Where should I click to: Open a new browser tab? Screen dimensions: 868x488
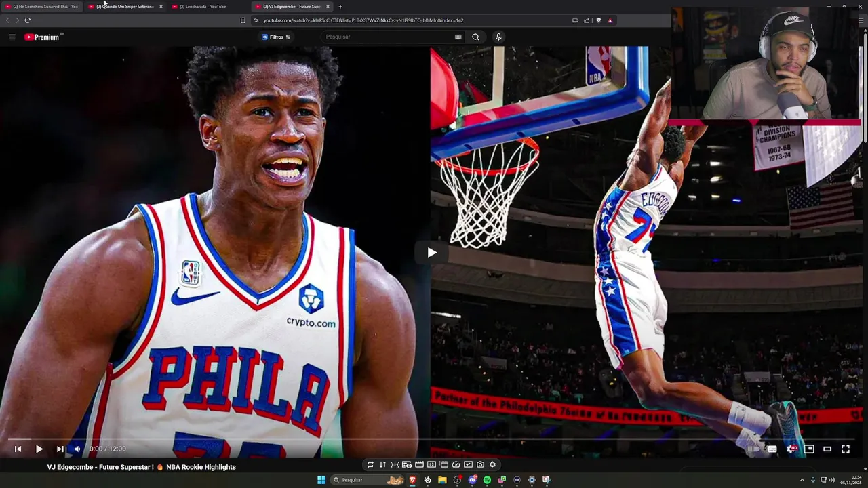[340, 7]
